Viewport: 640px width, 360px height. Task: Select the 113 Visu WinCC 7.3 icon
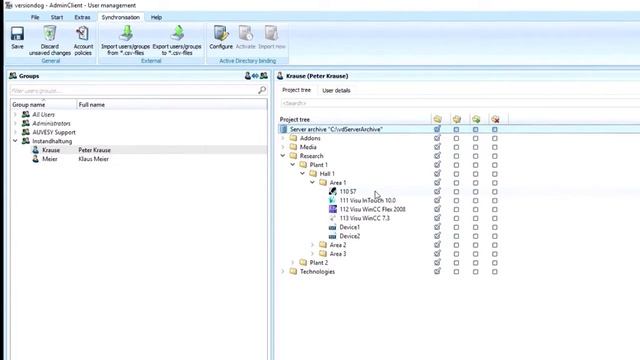(333, 218)
